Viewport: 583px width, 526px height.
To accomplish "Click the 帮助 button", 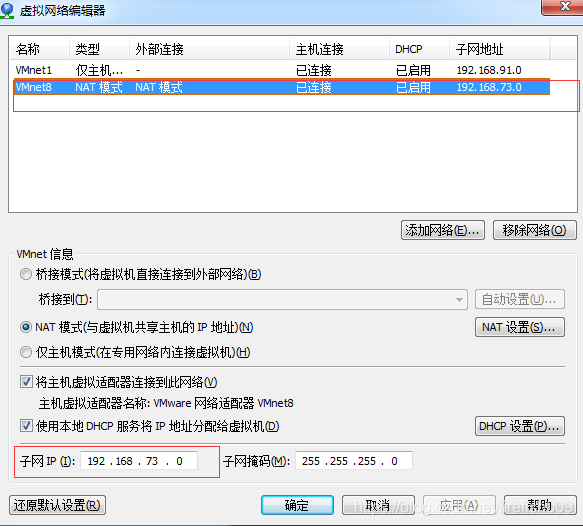I will coord(540,505).
